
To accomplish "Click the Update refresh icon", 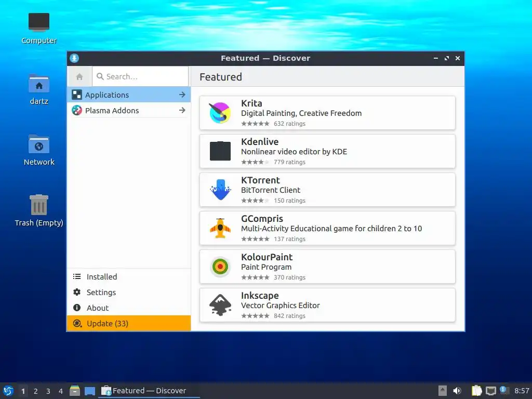I will 77,323.
